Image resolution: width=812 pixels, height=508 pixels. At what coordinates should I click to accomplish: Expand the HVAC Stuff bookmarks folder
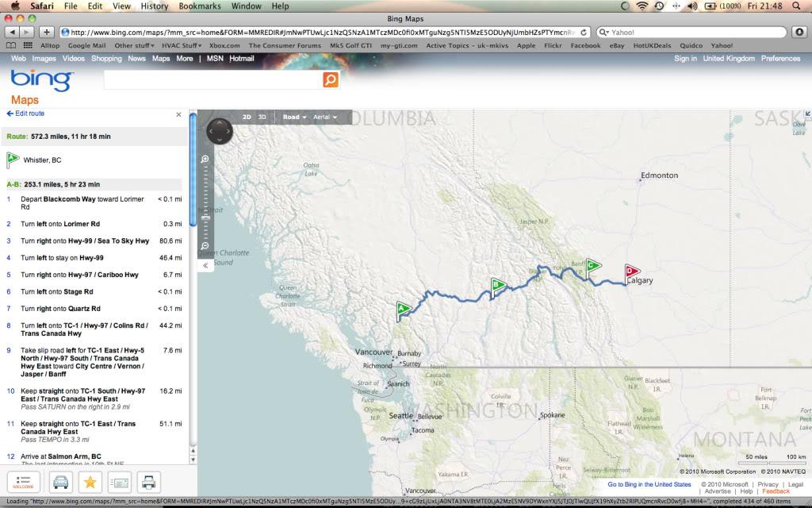click(x=182, y=45)
